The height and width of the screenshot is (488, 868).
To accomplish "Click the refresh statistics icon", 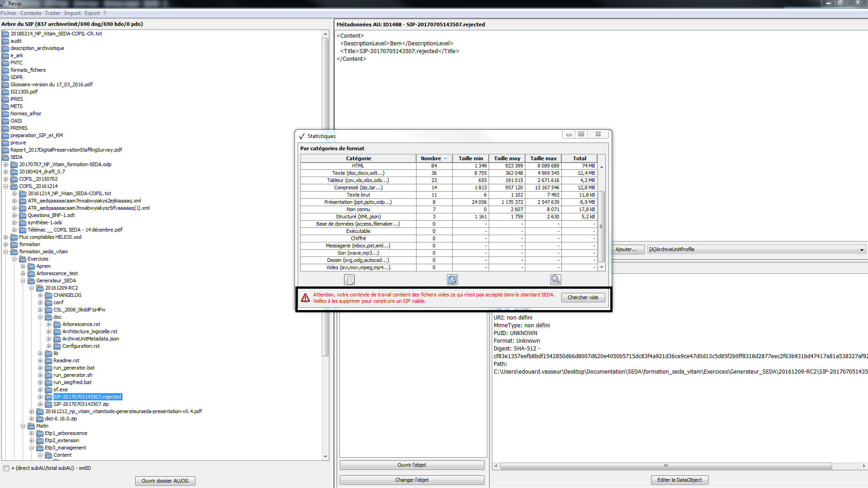I will click(x=452, y=280).
